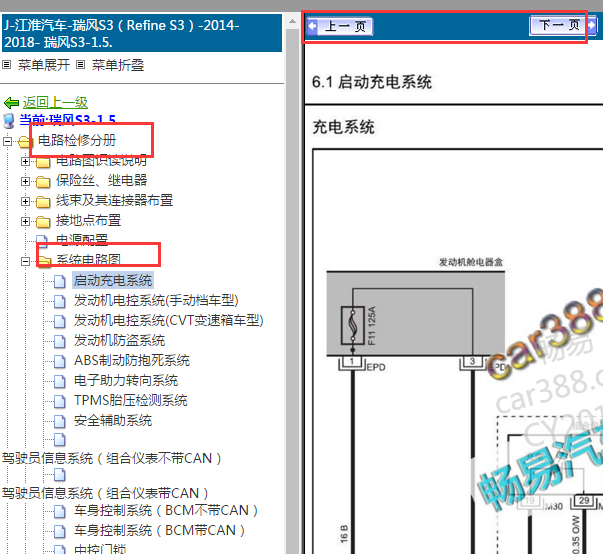The width and height of the screenshot is (603, 554).
Task: Open 驾驶员信息系统（组合仪表不带CAN） page
Action: tap(112, 458)
